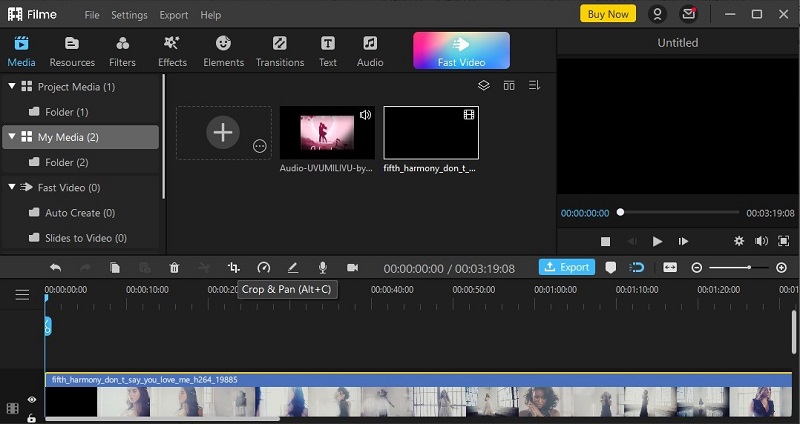
Task: Open the Audio tab
Action: click(370, 51)
